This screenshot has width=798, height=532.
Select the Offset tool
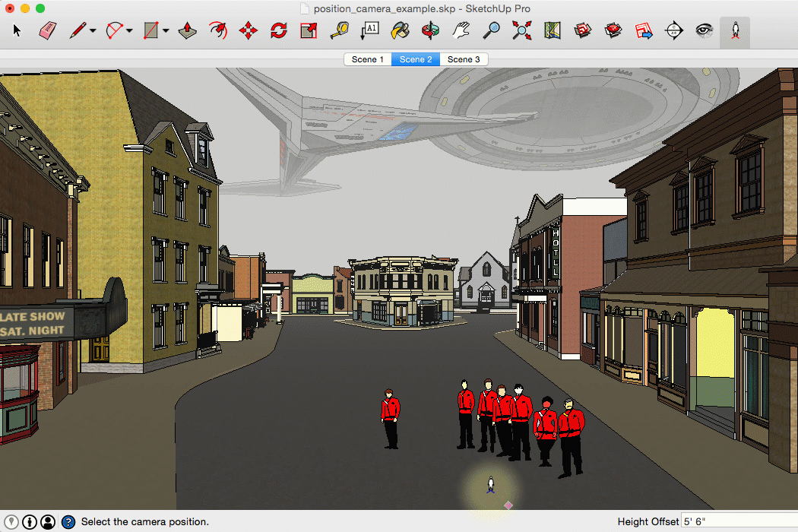[218, 30]
